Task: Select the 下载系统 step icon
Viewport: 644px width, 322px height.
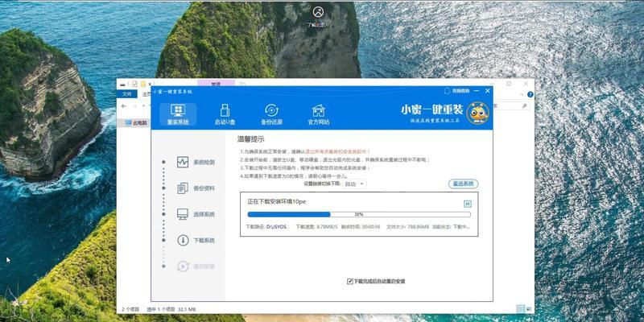Action: click(x=183, y=240)
